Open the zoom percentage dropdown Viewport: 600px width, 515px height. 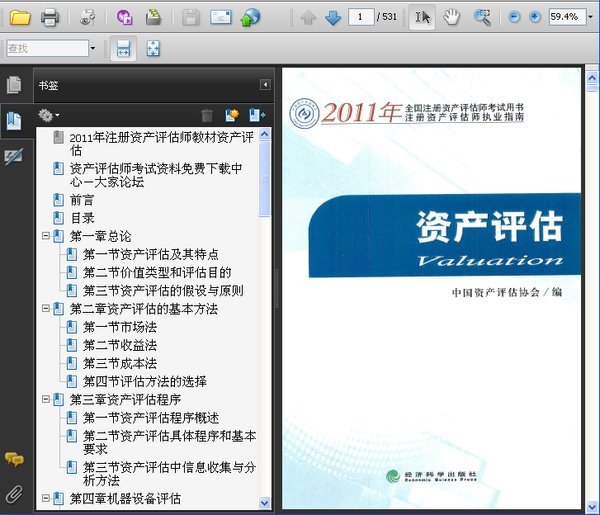point(590,16)
